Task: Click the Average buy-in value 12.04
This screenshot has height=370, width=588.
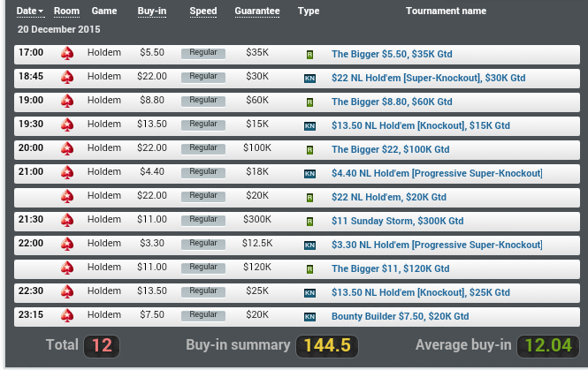Action: coord(548,345)
